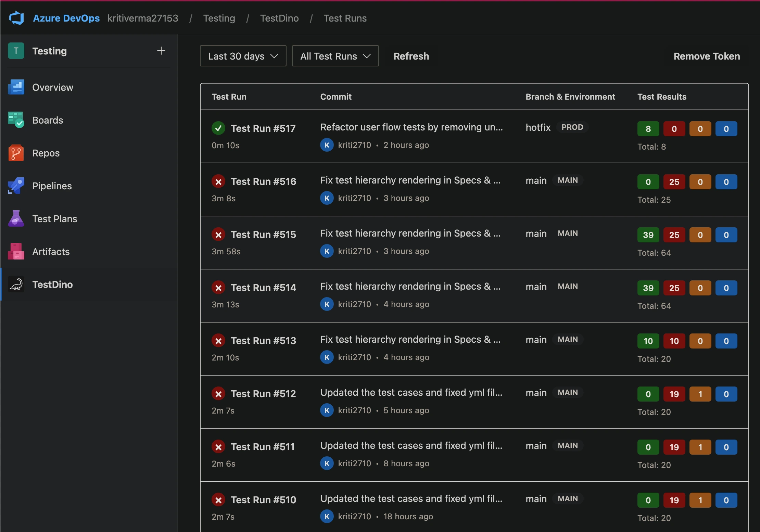Open the Azure DevOps home icon
The image size is (760, 532).
tap(16, 18)
